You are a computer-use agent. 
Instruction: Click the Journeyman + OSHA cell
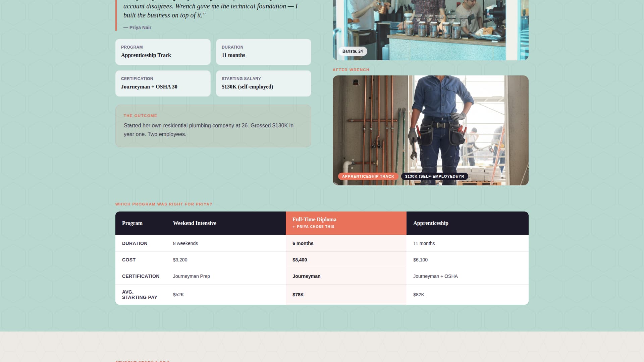tap(468, 276)
